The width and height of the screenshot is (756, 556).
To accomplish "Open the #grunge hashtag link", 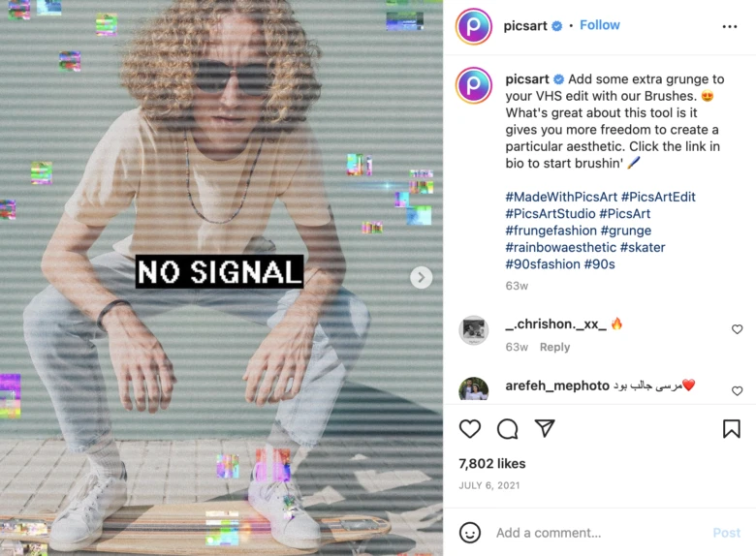I will tap(626, 231).
